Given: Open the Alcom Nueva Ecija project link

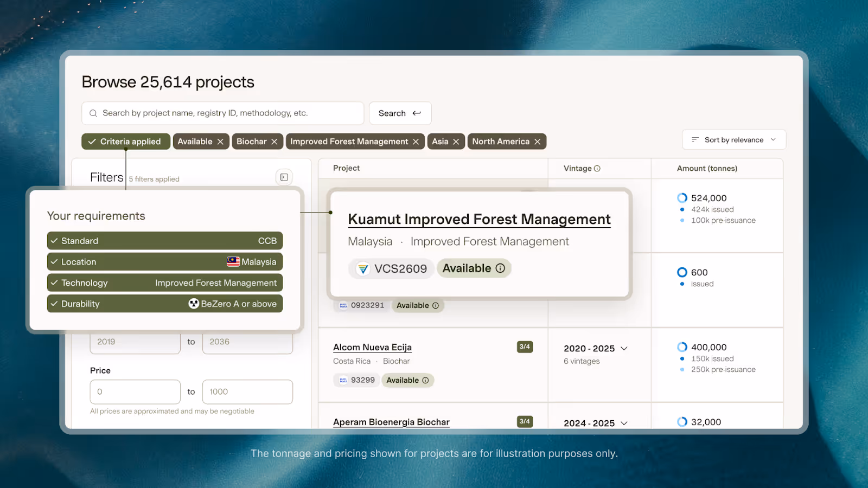Looking at the screenshot, I should point(372,348).
